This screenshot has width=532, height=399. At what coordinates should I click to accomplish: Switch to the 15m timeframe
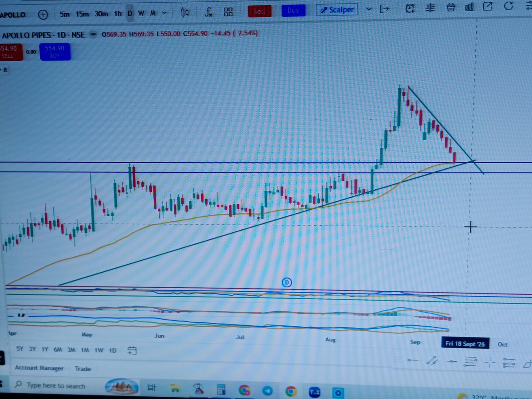coord(82,14)
